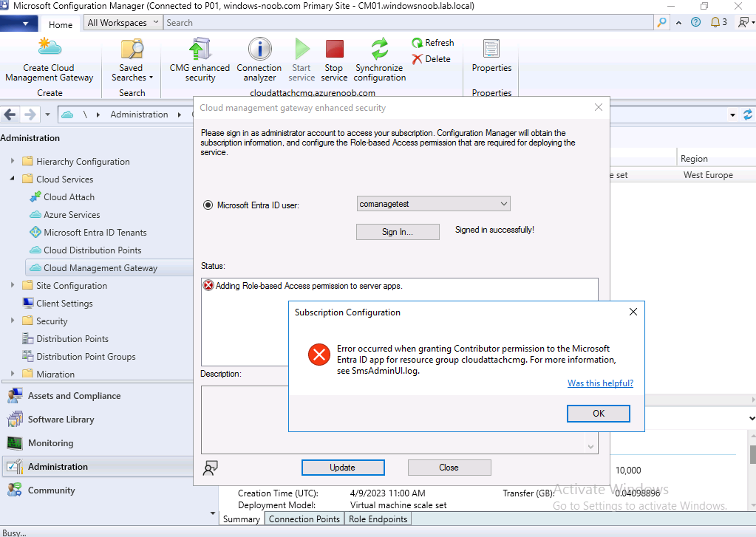Select the Azure Services tree item
Screen dimensions: 756x537
coord(72,214)
